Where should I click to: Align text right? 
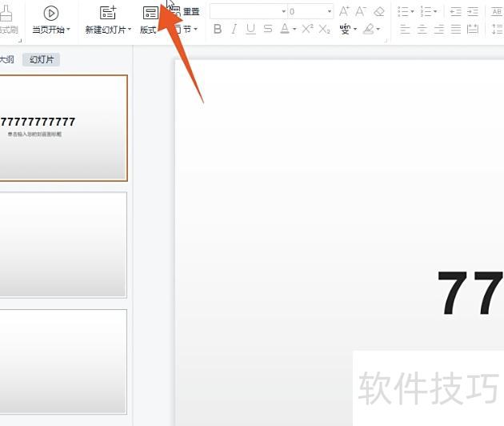click(438, 30)
